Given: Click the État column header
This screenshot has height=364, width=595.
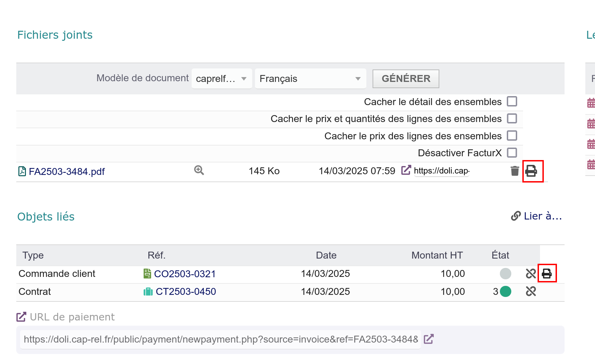Looking at the screenshot, I should (x=500, y=255).
